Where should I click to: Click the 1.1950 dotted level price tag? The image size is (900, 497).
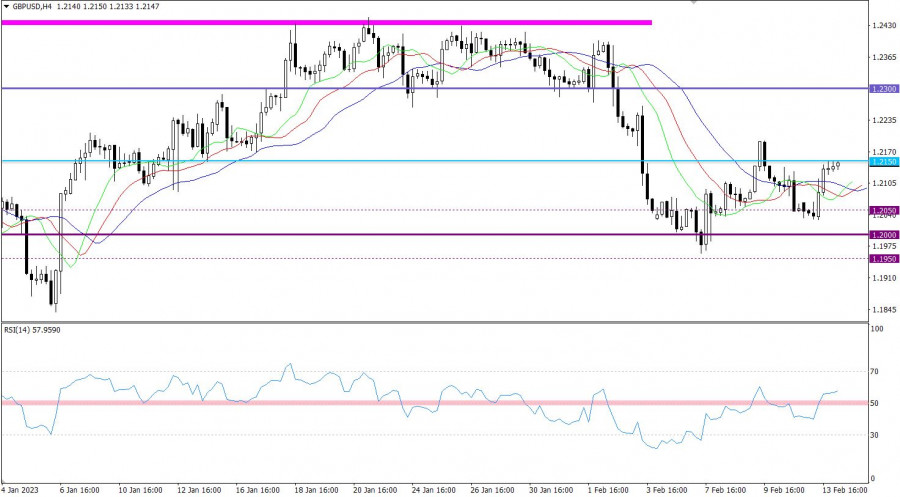(883, 259)
